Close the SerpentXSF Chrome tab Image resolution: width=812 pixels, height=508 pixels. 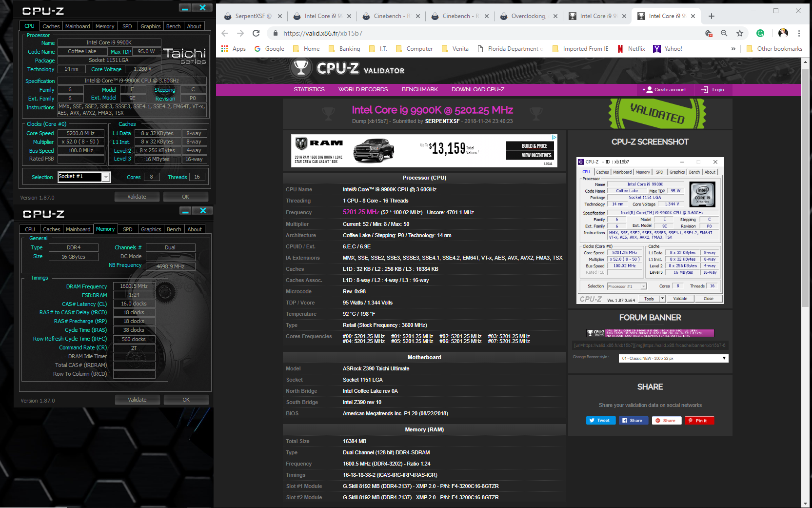280,16
